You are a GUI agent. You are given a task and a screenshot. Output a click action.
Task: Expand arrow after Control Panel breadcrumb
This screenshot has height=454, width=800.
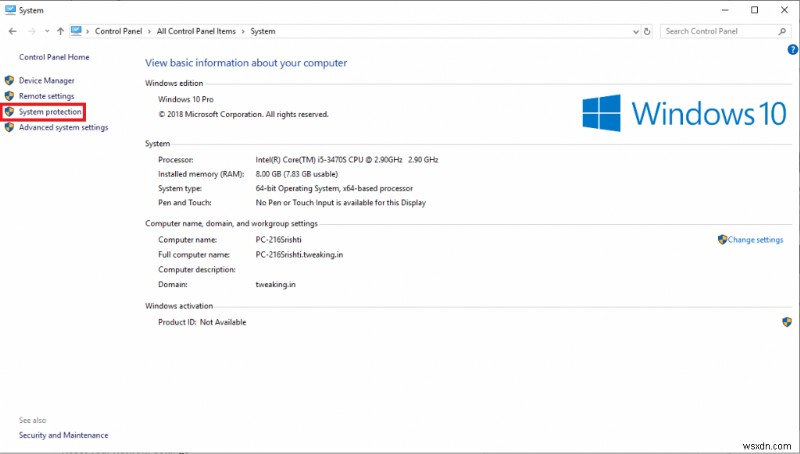click(x=149, y=31)
